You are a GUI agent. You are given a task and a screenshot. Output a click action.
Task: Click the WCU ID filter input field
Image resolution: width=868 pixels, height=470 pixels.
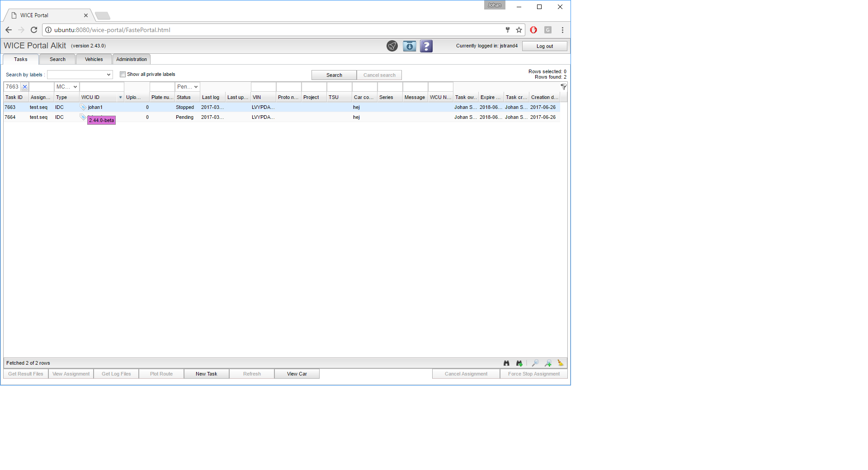click(x=102, y=87)
